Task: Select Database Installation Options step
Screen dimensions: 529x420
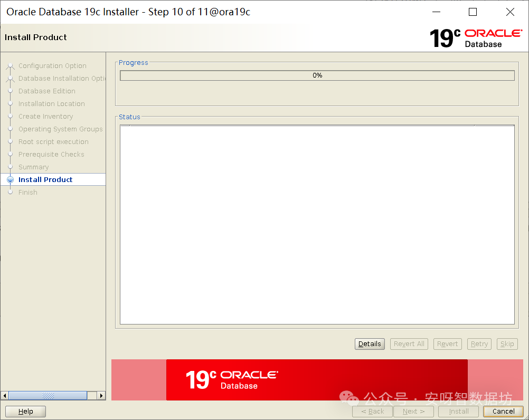Action: pyautogui.click(x=62, y=78)
